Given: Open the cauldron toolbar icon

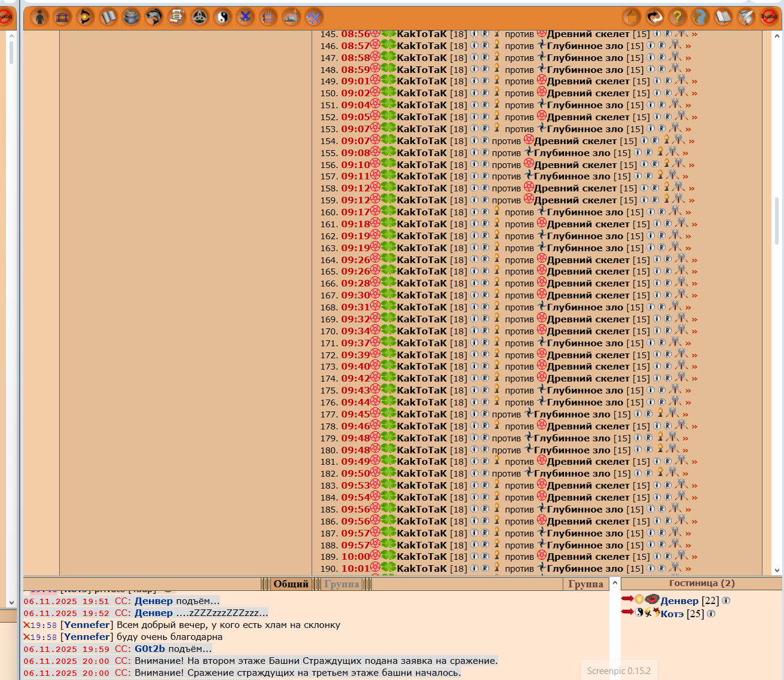Looking at the screenshot, I should pyautogui.click(x=131, y=17).
